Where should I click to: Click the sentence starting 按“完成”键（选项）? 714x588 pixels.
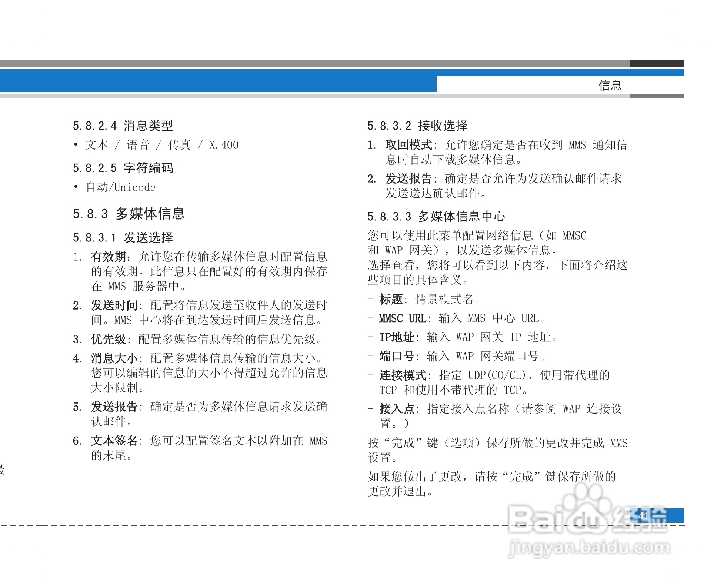pyautogui.click(x=498, y=450)
